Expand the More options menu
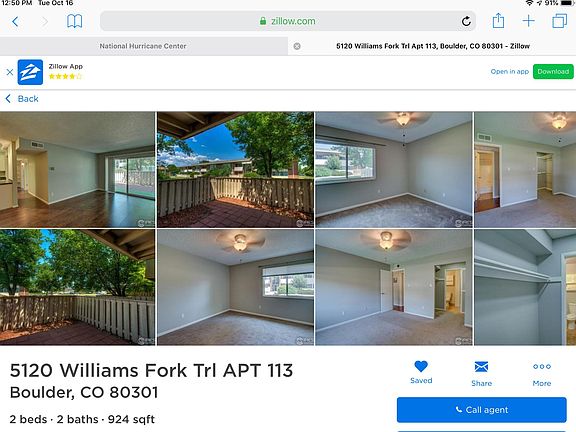 tap(542, 374)
